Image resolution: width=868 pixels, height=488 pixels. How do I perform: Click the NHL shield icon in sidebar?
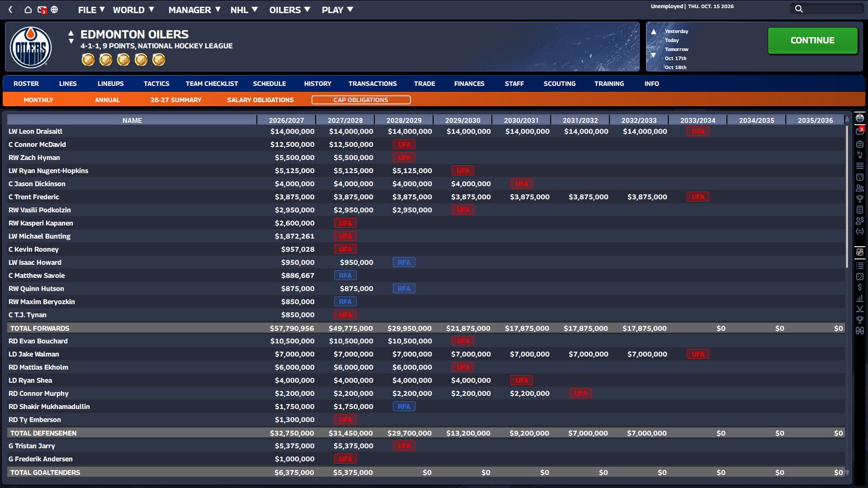click(859, 252)
